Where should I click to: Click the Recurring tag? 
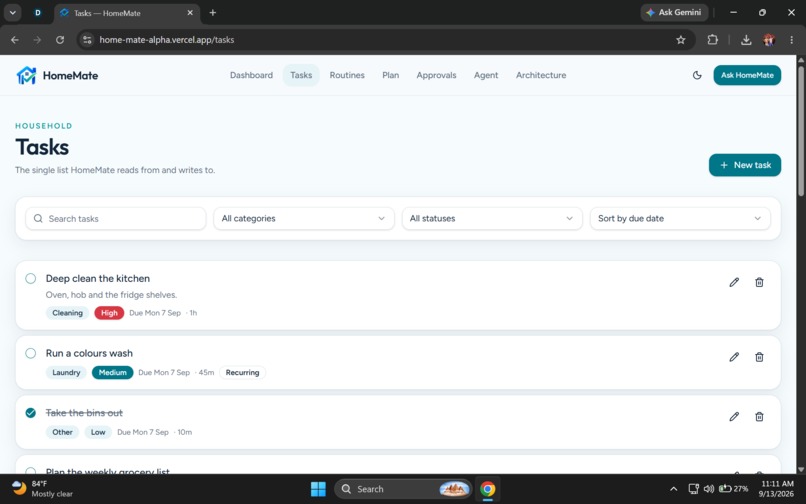point(242,372)
